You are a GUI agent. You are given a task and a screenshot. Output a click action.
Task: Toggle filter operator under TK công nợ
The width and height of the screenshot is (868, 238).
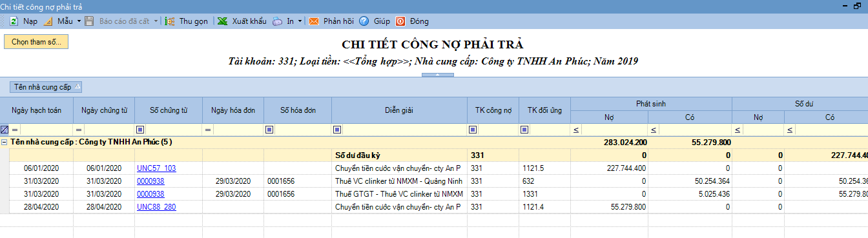coord(473,130)
